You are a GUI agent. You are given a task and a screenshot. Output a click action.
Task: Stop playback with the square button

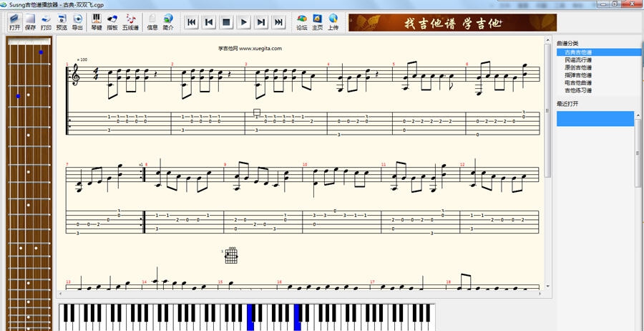(226, 22)
